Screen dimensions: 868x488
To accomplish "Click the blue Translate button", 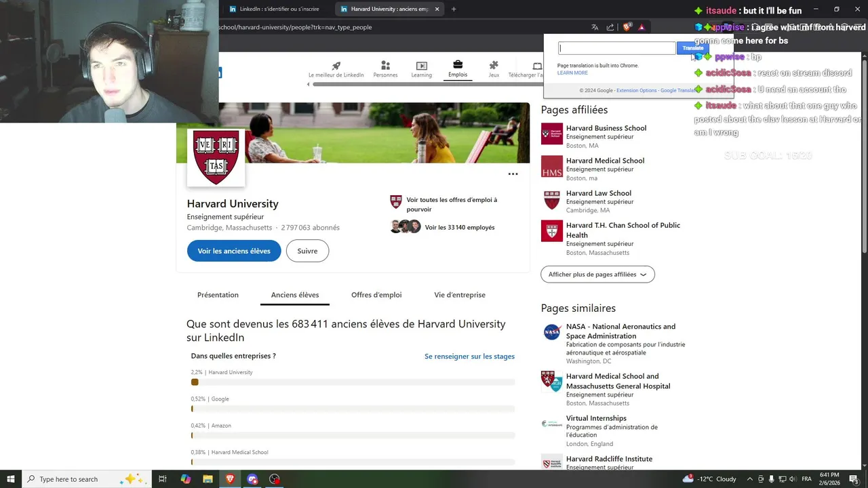I will (x=692, y=48).
